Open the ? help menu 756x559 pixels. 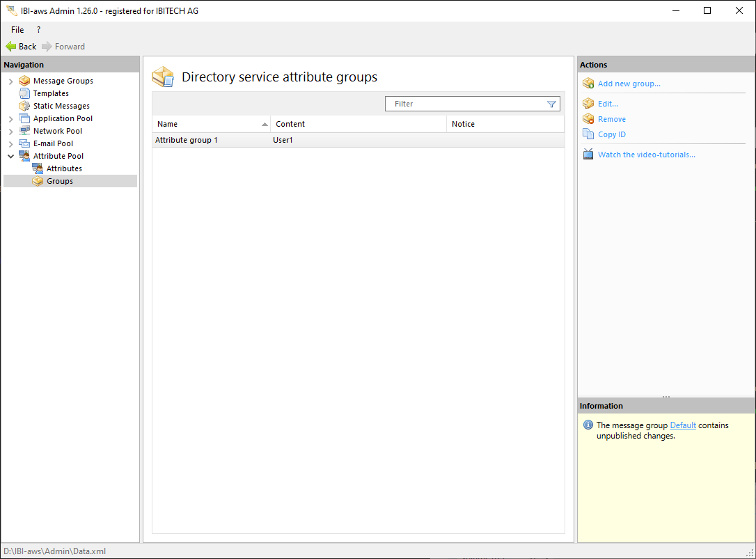point(38,30)
